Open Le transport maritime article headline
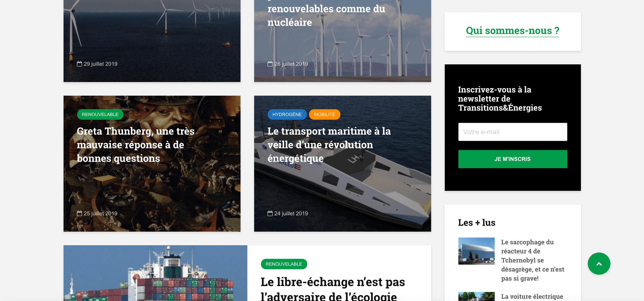The image size is (644, 301). 329,145
